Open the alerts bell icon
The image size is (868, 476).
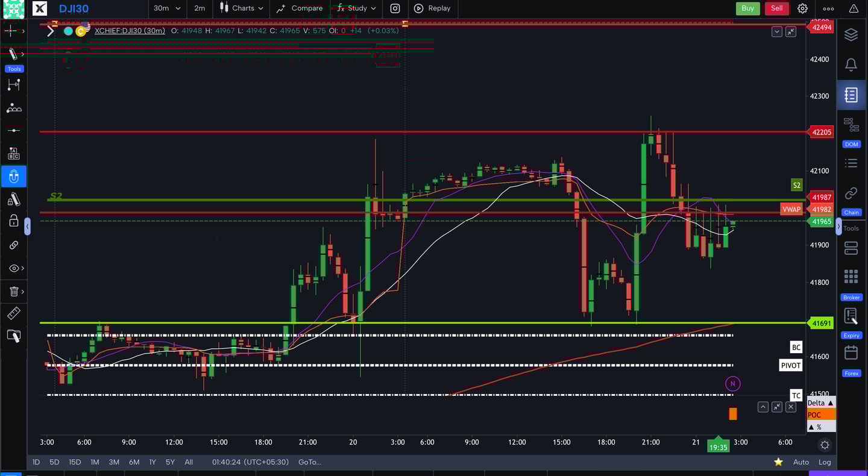pos(851,64)
